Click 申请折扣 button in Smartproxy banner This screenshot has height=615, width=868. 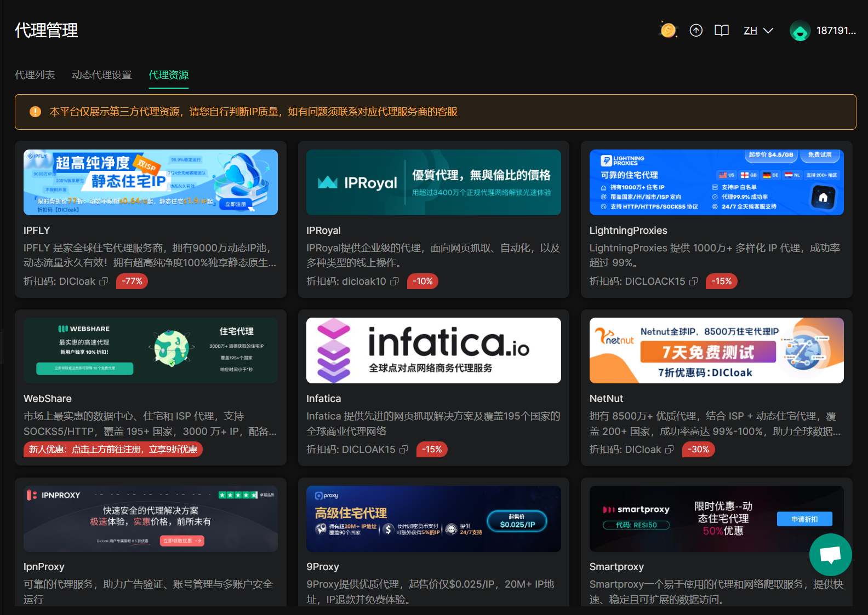(x=804, y=519)
